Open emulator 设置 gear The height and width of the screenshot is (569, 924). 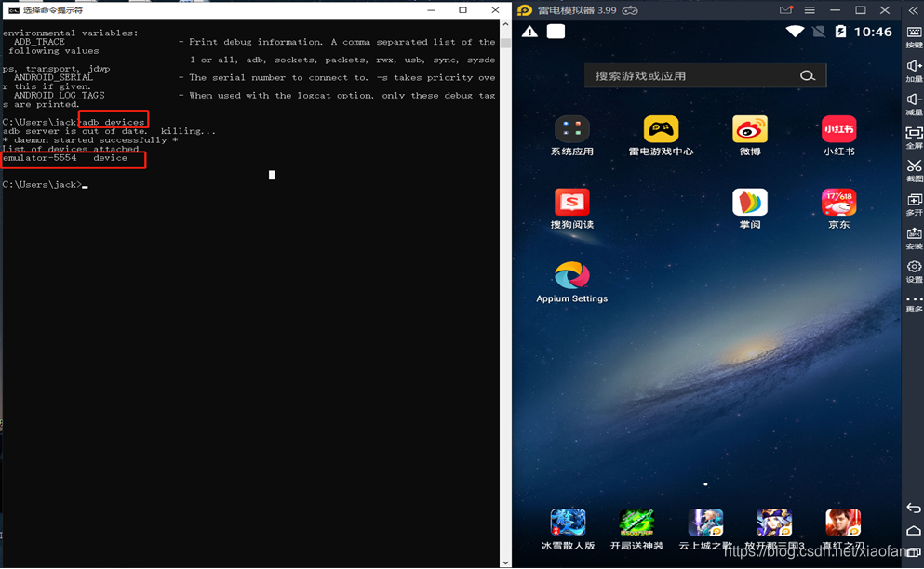914,271
